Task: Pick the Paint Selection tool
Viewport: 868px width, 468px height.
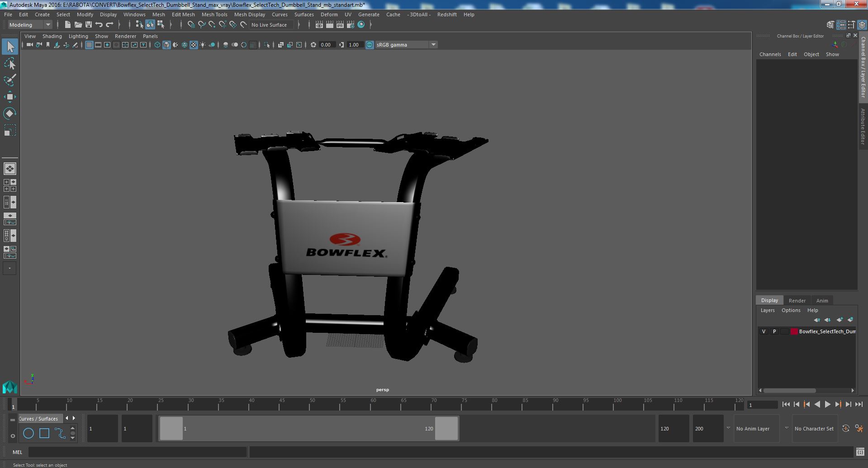Action: 10,80
